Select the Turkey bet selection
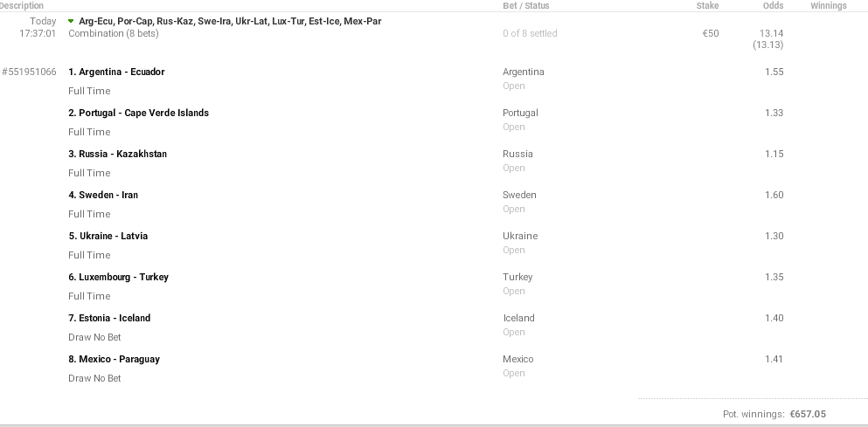Screen dimensions: 868x427 tap(517, 277)
